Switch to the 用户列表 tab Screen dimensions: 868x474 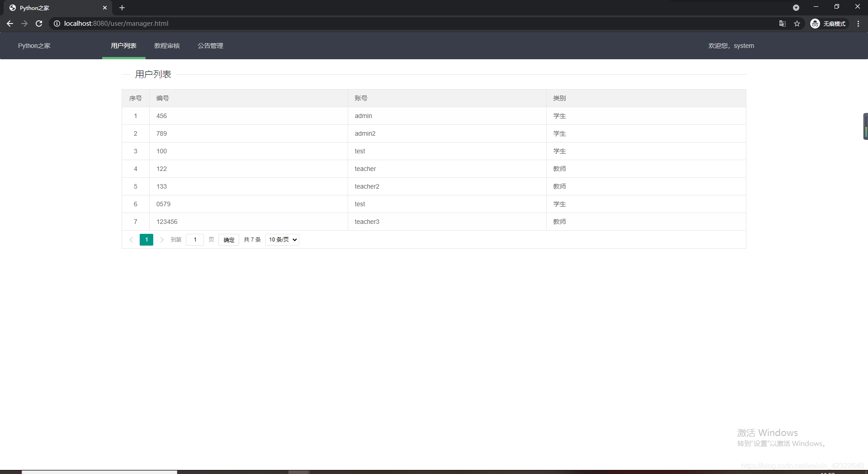coord(124,46)
